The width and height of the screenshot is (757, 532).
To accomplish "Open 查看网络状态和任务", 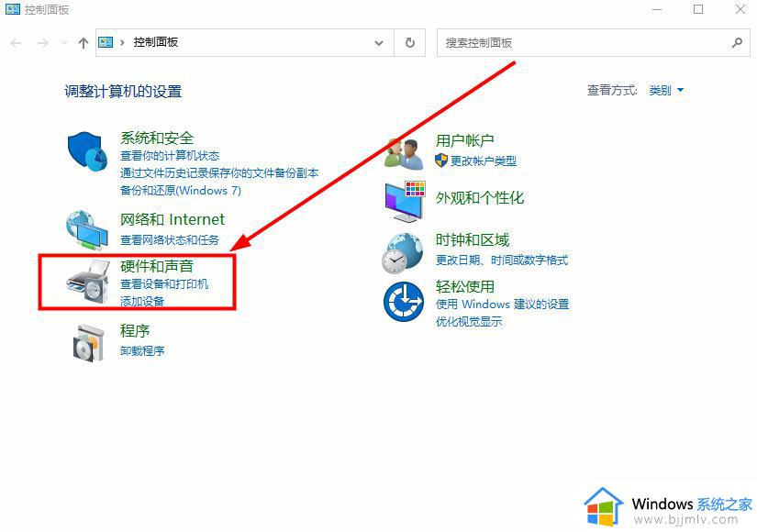I will [170, 239].
